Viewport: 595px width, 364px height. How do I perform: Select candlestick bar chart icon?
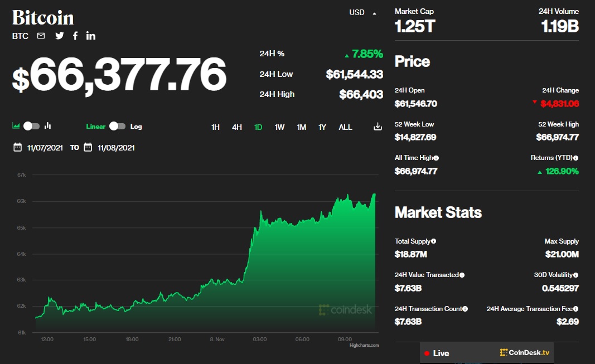click(47, 125)
